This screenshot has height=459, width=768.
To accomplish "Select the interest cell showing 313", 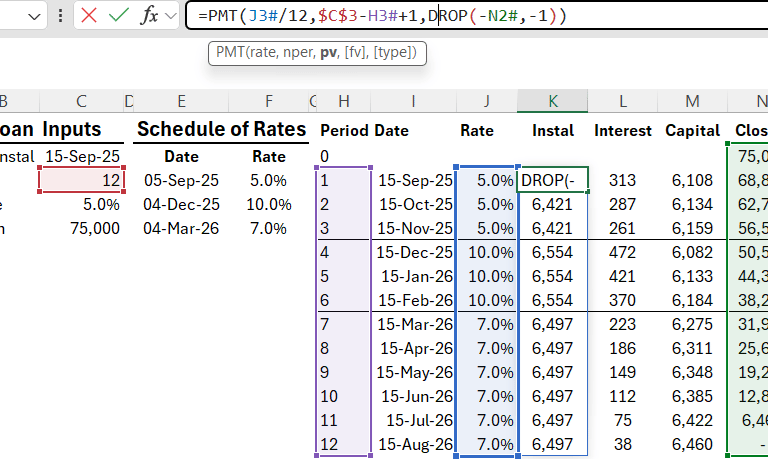I will click(x=623, y=180).
